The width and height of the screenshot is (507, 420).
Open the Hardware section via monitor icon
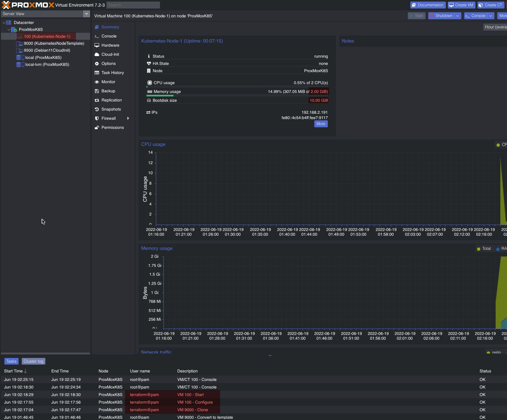[x=97, y=45]
